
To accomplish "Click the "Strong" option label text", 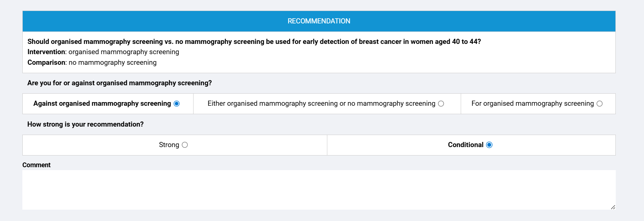I will (169, 145).
